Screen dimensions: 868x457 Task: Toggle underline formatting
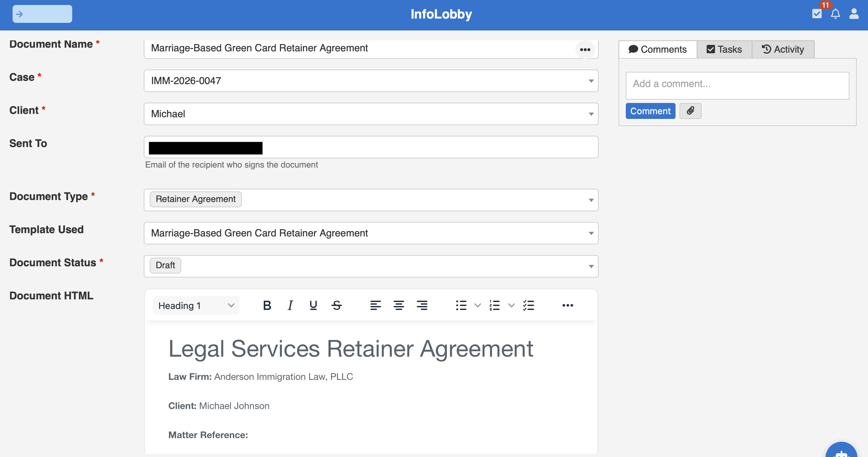point(313,305)
